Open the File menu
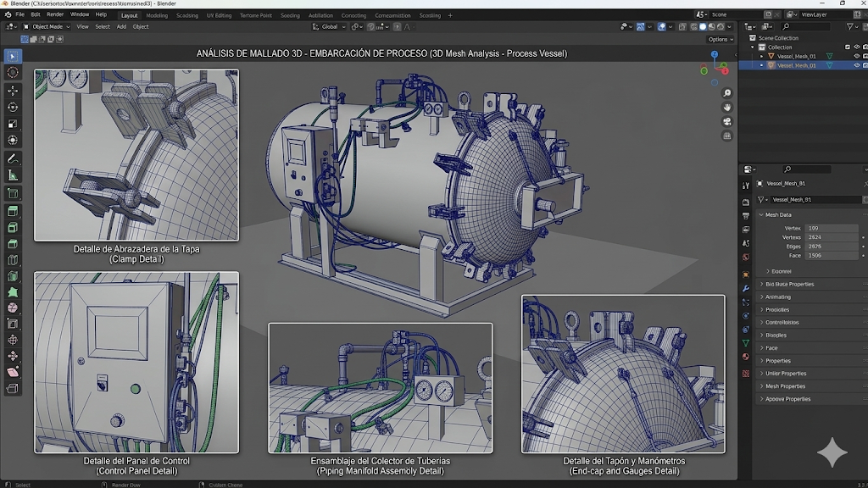The image size is (868, 488). point(20,15)
